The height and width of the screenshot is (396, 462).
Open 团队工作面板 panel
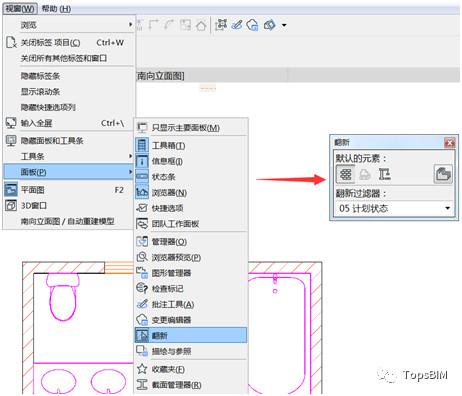point(191,224)
